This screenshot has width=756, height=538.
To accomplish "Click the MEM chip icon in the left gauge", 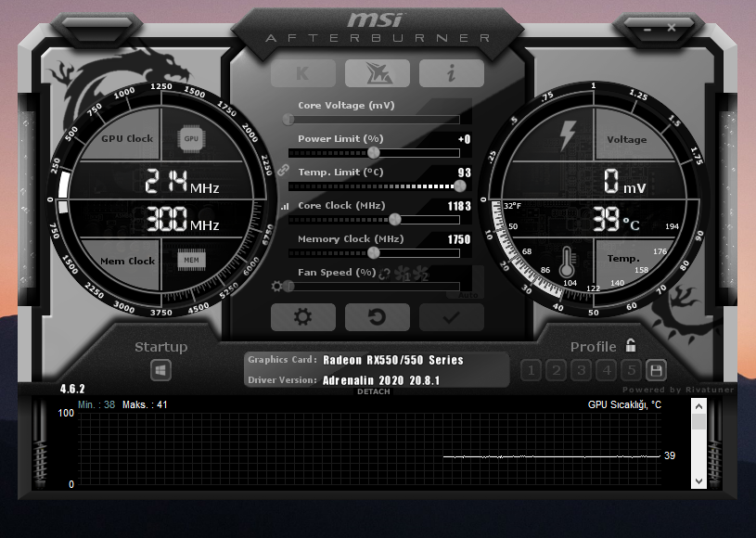I will click(x=191, y=260).
